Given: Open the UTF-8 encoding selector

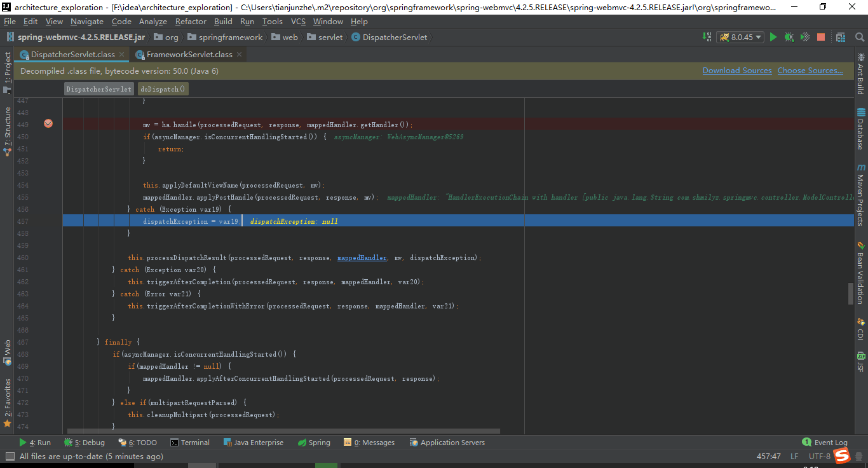Looking at the screenshot, I should click(820, 456).
